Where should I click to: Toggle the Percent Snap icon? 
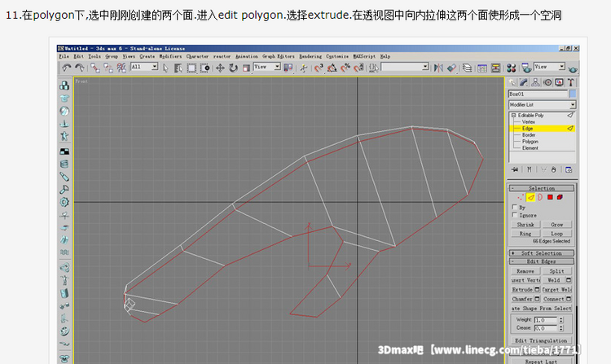point(345,68)
